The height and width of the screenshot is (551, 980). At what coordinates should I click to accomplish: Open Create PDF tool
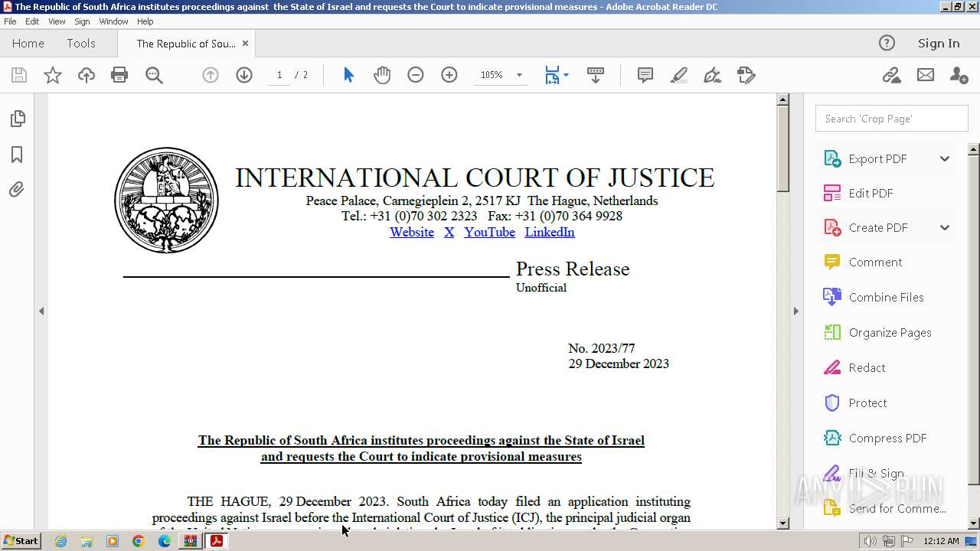(878, 228)
